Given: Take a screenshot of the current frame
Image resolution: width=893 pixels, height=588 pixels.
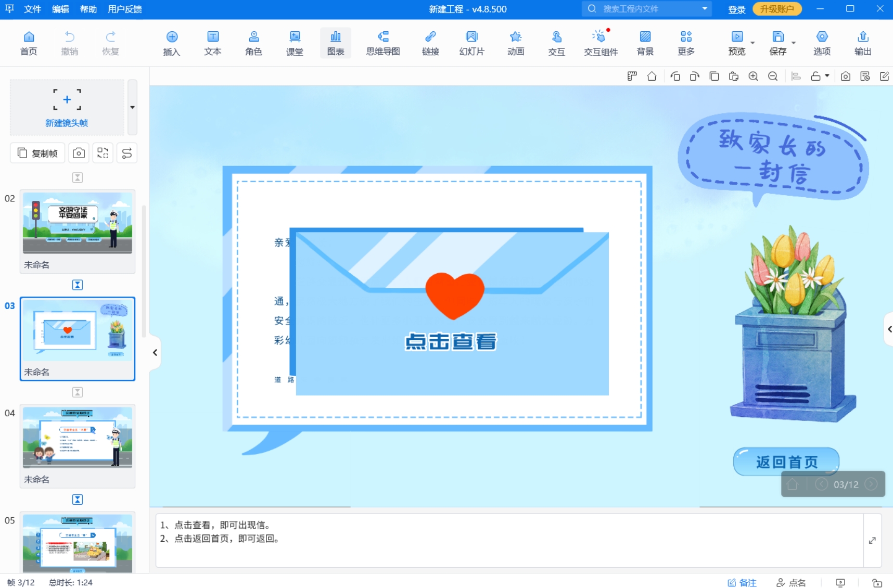Looking at the screenshot, I should point(845,76).
